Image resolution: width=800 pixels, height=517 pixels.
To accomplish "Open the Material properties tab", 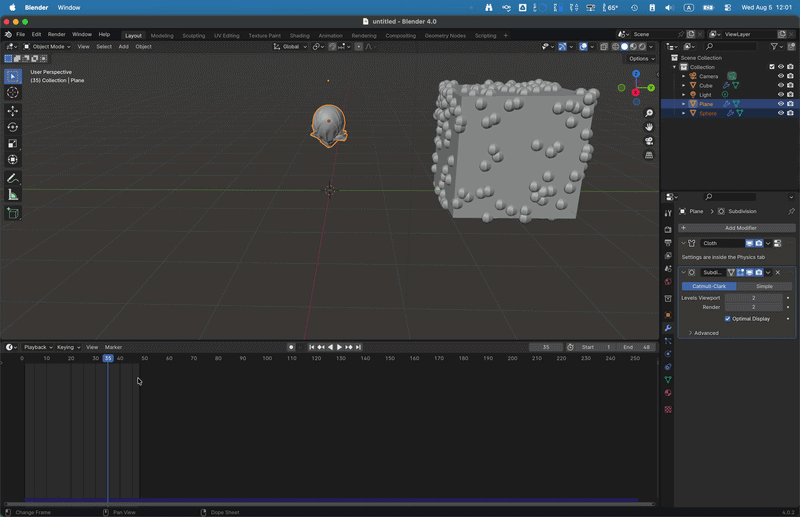I will pos(668,393).
